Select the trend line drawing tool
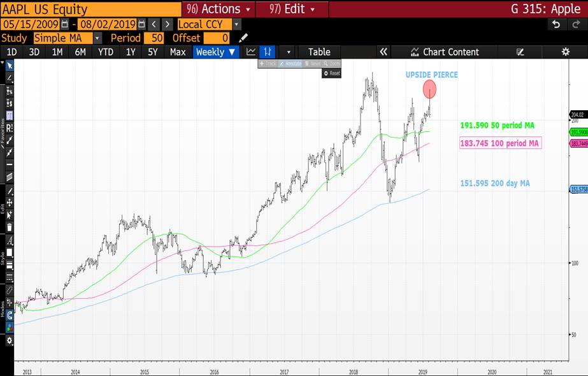Screen dimensions: 588x376 pyautogui.click(x=10, y=78)
